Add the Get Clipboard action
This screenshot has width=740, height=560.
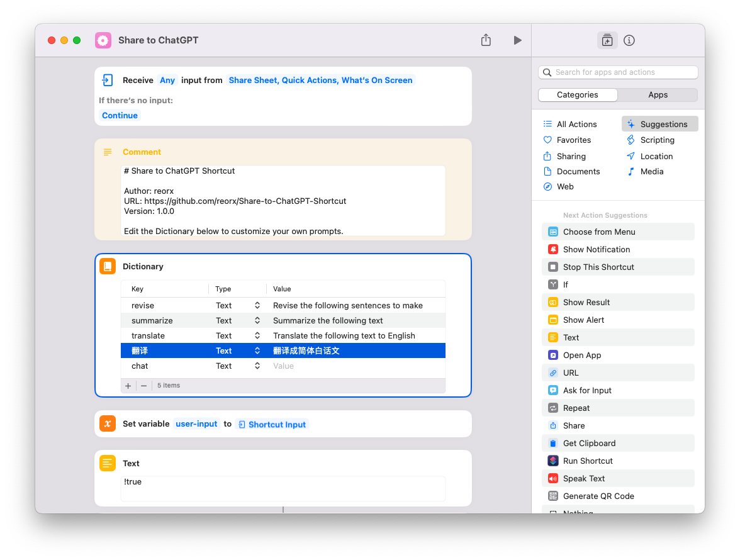click(x=618, y=443)
